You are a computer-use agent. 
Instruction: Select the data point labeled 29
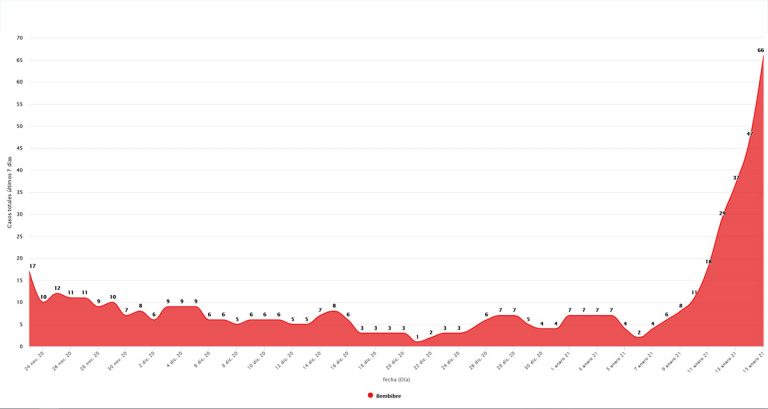point(722,213)
